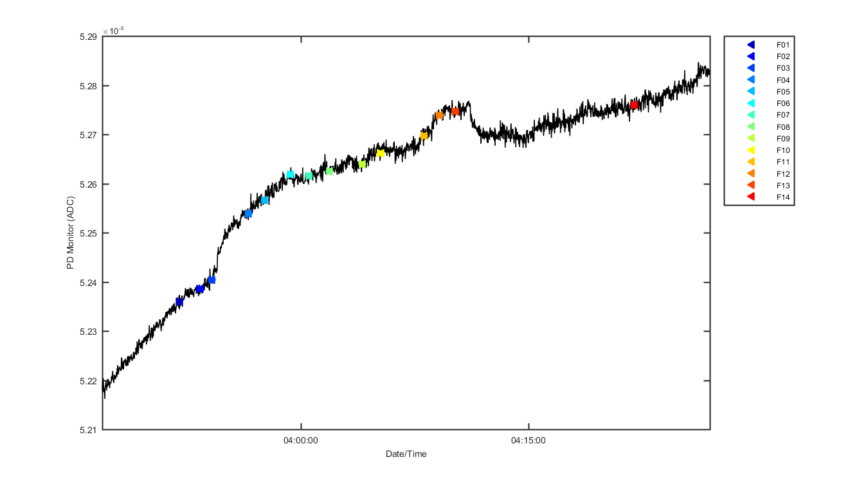The image size is (868, 482).
Task: Click the yellow-green F09 marker on the curve
Action: point(362,164)
